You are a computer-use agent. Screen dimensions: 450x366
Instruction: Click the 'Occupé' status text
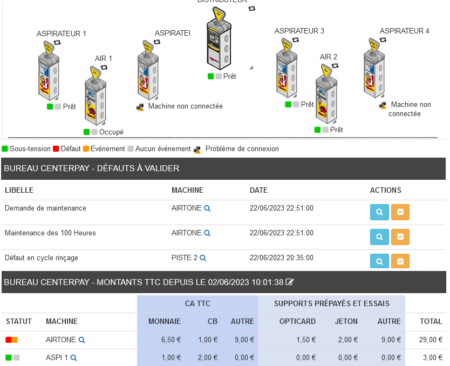(x=111, y=132)
